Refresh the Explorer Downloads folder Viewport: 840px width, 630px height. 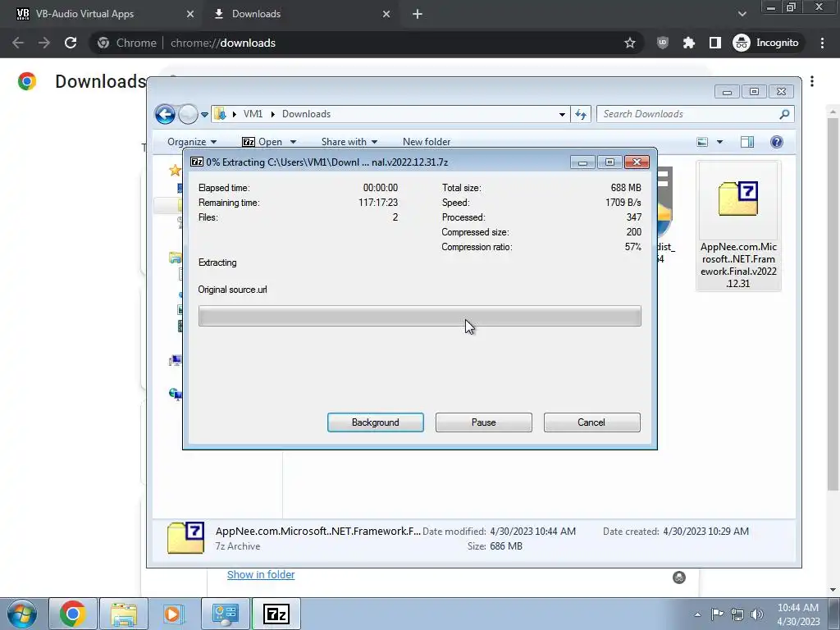tap(581, 114)
